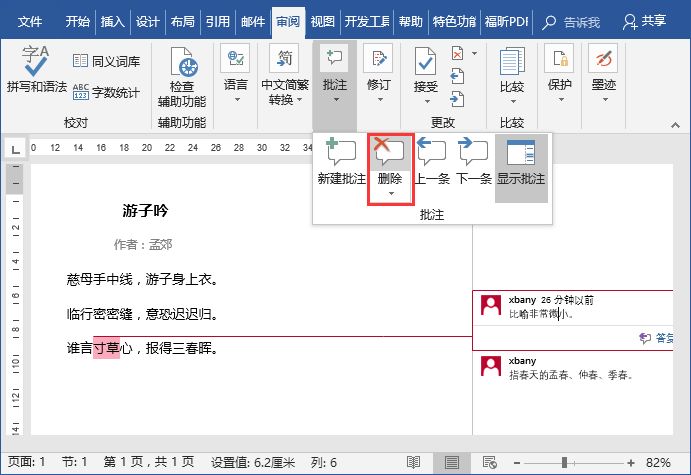Expand the Language (语言) dropdown arrow
The image size is (691, 475).
pyautogui.click(x=237, y=100)
